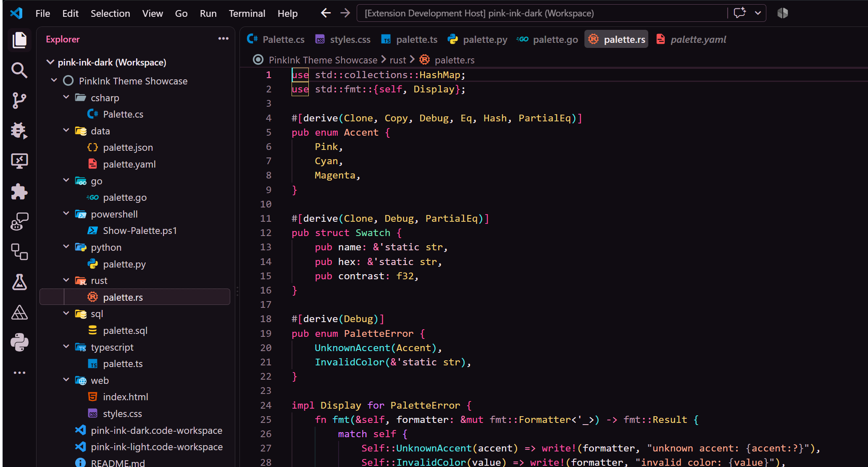Image resolution: width=868 pixels, height=467 pixels.
Task: Open Remote Explorer icon in activity bar
Action: point(19,161)
